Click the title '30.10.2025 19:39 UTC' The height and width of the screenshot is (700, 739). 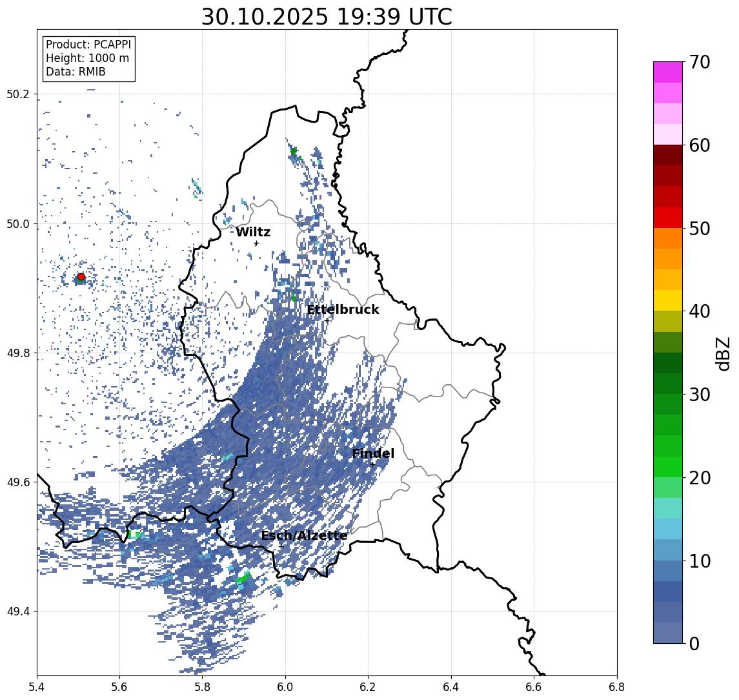(x=327, y=17)
